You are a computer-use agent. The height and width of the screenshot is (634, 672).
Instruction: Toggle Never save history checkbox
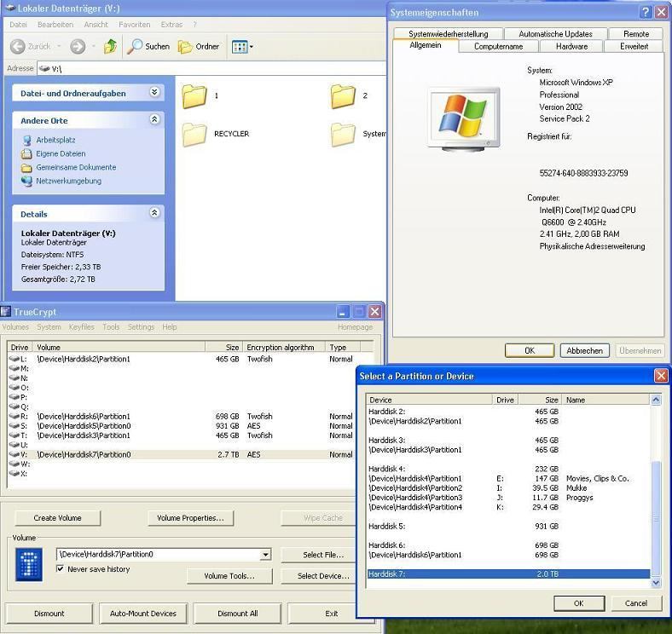(60, 569)
